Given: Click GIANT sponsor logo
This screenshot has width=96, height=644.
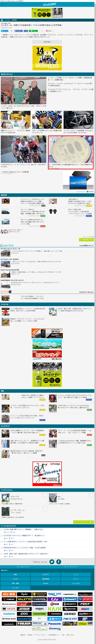Looking at the screenshot, I should (x=70, y=599).
